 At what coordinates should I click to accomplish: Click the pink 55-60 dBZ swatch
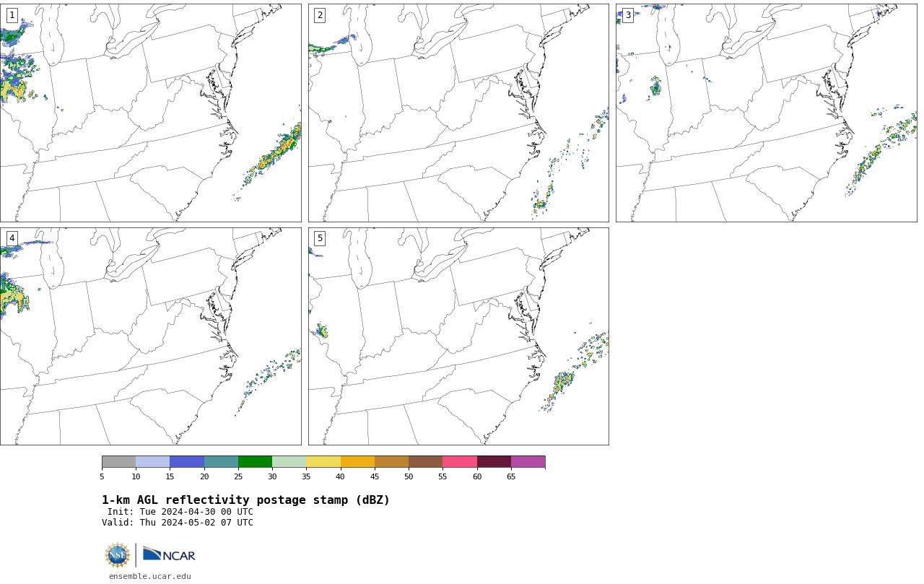460,462
